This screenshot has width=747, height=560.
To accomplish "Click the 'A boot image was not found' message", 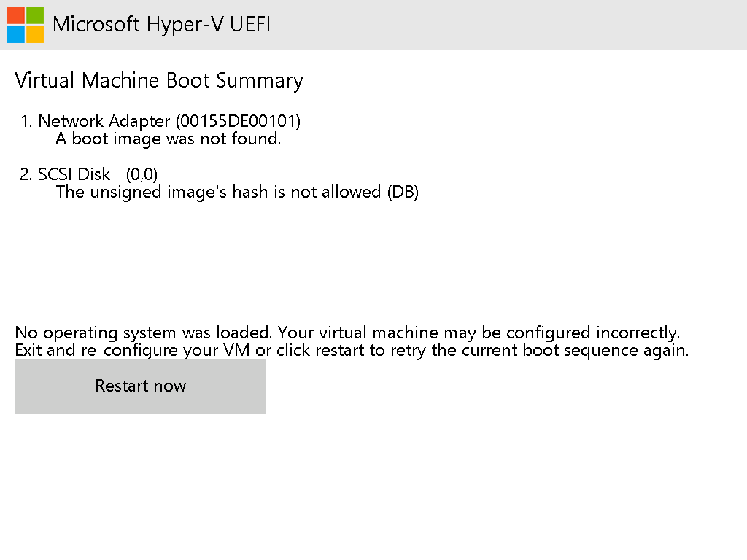I will (x=169, y=139).
